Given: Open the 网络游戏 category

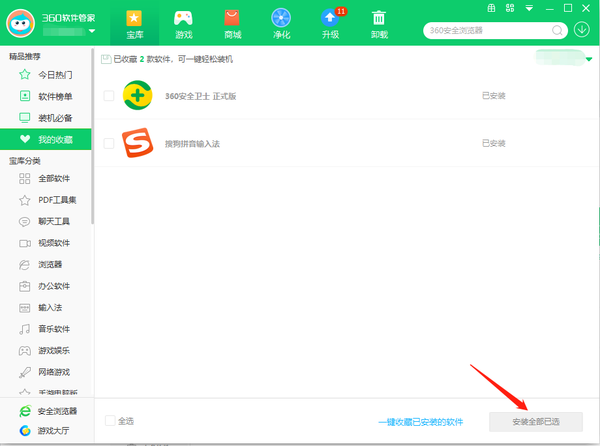Looking at the screenshot, I should [46, 372].
